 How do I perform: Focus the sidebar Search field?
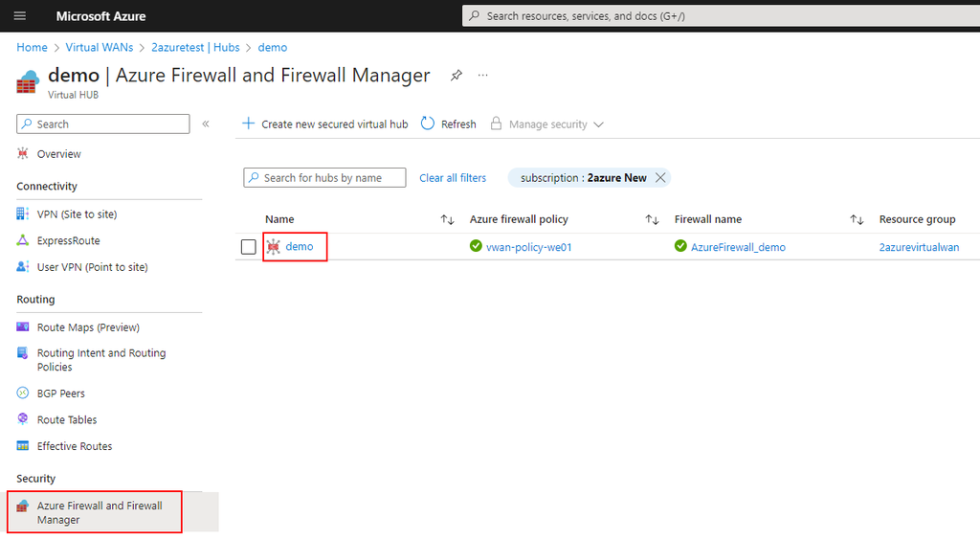coord(103,124)
